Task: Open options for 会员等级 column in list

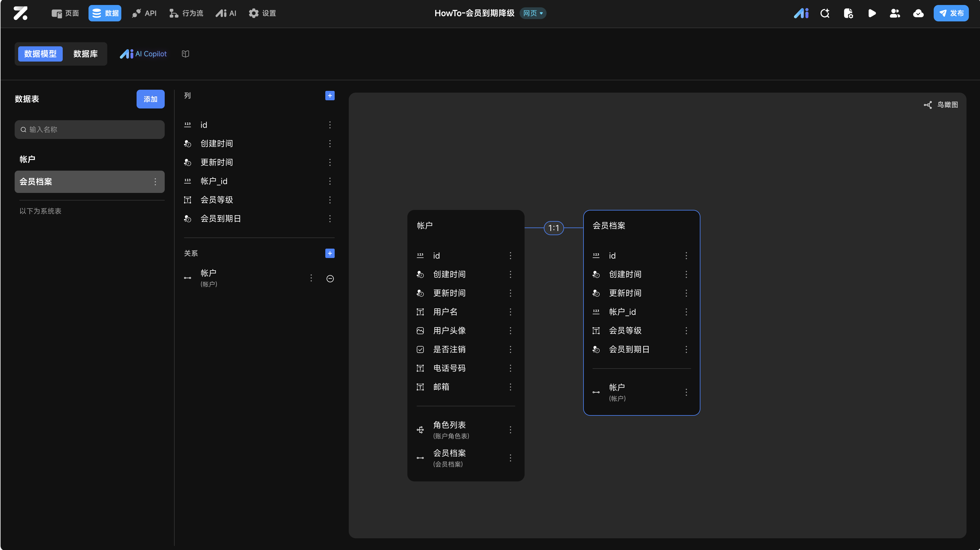Action: click(x=330, y=200)
